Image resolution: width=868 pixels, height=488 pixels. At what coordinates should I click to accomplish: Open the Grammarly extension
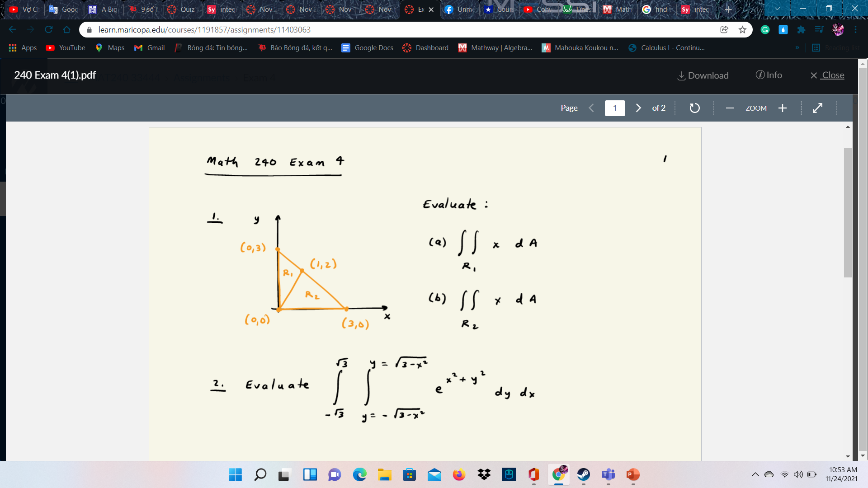pos(765,29)
